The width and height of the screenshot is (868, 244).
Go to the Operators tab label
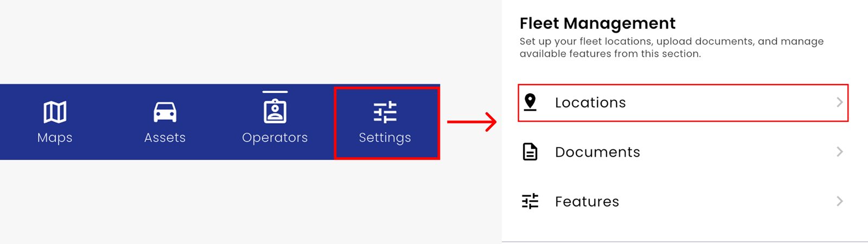(x=275, y=138)
